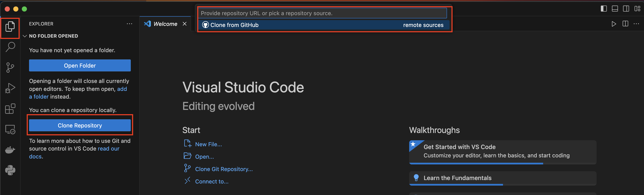Toggle the secondary side bar
This screenshot has width=644, height=195.
[x=626, y=9]
